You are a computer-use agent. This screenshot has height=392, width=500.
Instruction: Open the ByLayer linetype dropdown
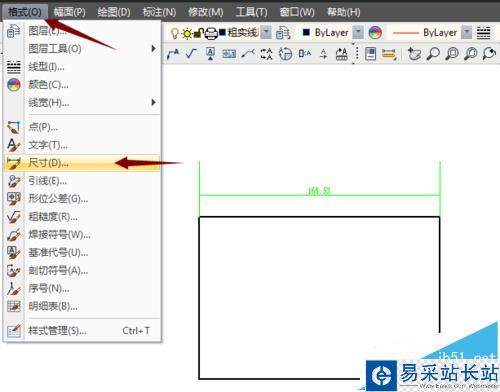pos(467,32)
